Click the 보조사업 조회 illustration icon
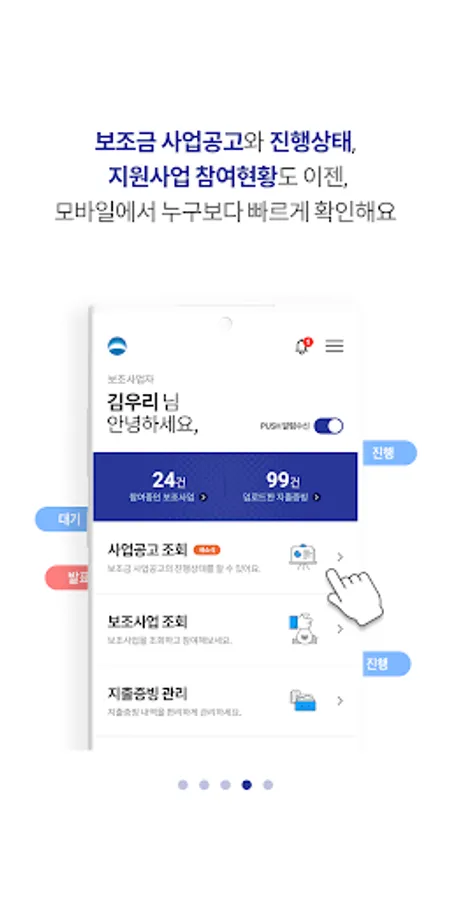 coord(302,629)
